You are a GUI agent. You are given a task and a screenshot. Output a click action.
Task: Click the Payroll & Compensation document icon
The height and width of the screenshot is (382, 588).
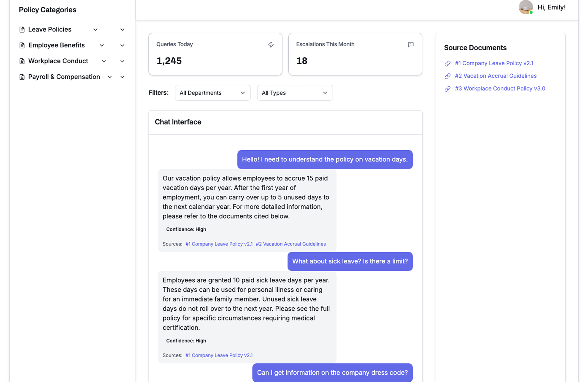coord(22,77)
